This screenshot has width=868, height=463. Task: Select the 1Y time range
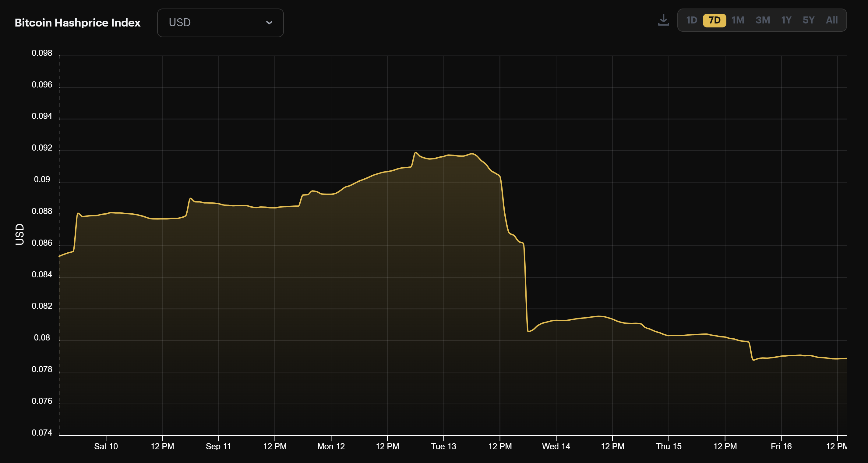786,20
